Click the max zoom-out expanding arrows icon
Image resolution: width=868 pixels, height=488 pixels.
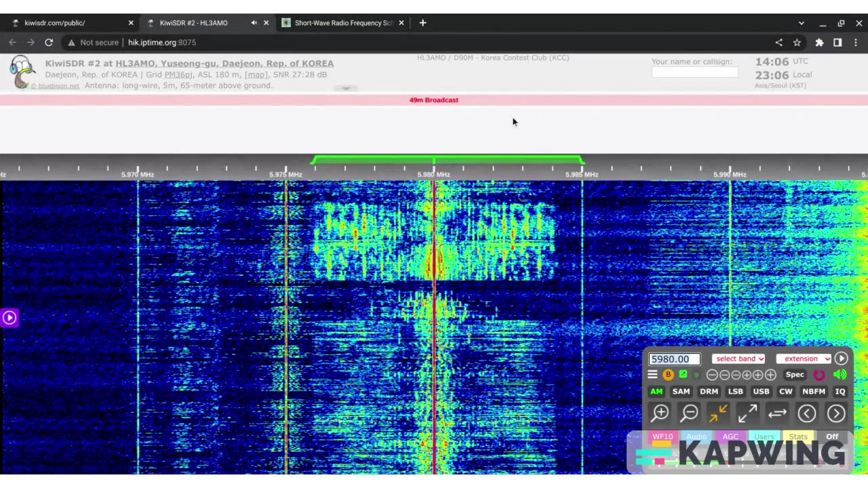pyautogui.click(x=747, y=413)
